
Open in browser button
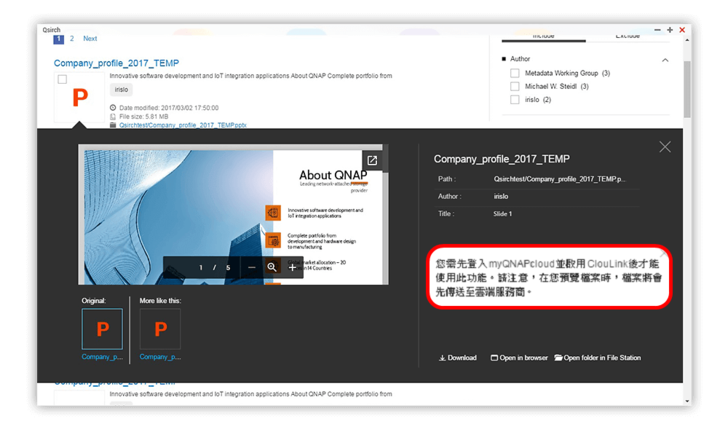519,358
